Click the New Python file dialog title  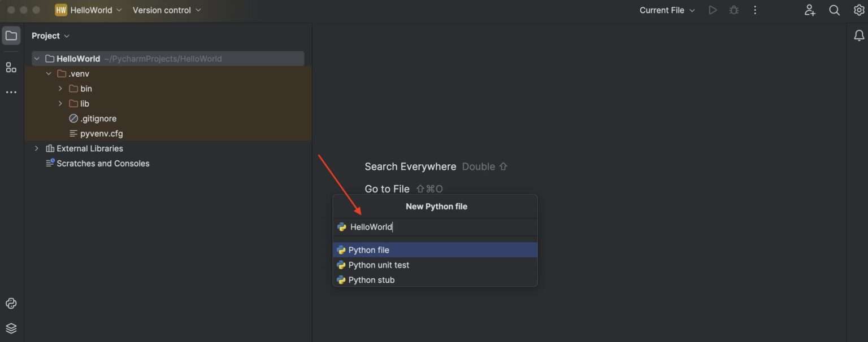pos(436,207)
